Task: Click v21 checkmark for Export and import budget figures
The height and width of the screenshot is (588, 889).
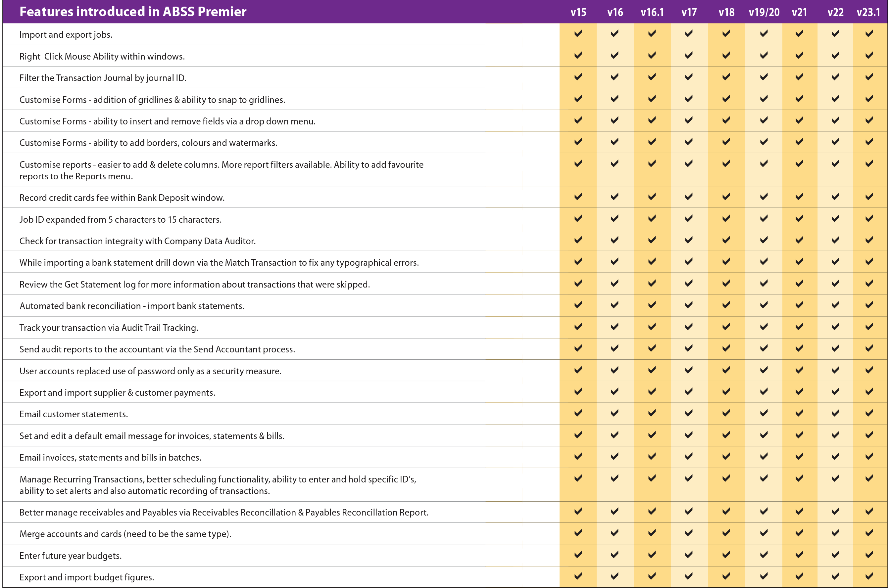Action: pos(799,576)
